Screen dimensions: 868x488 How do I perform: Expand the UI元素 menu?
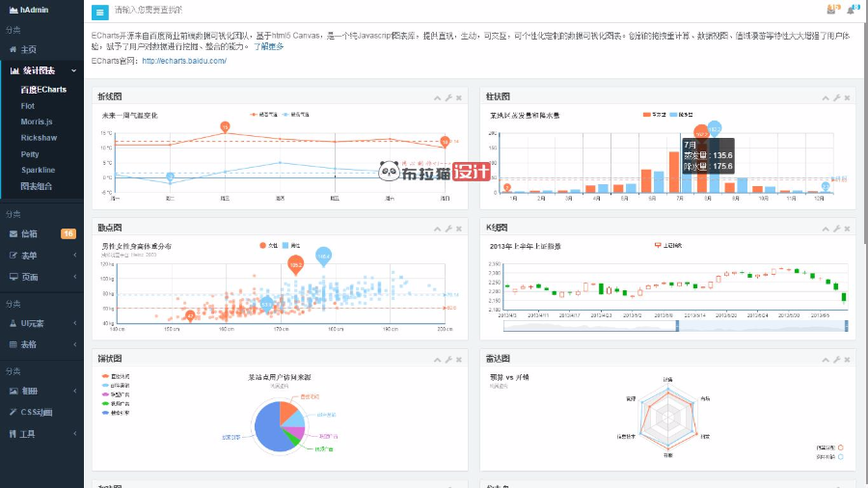[41, 324]
